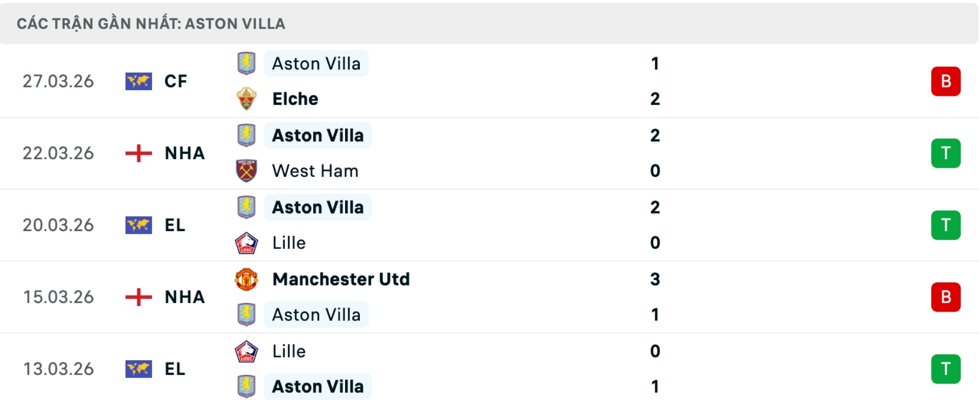Image resolution: width=980 pixels, height=404 pixels.
Task: Click the world flag icon beside CF
Action: point(138,81)
